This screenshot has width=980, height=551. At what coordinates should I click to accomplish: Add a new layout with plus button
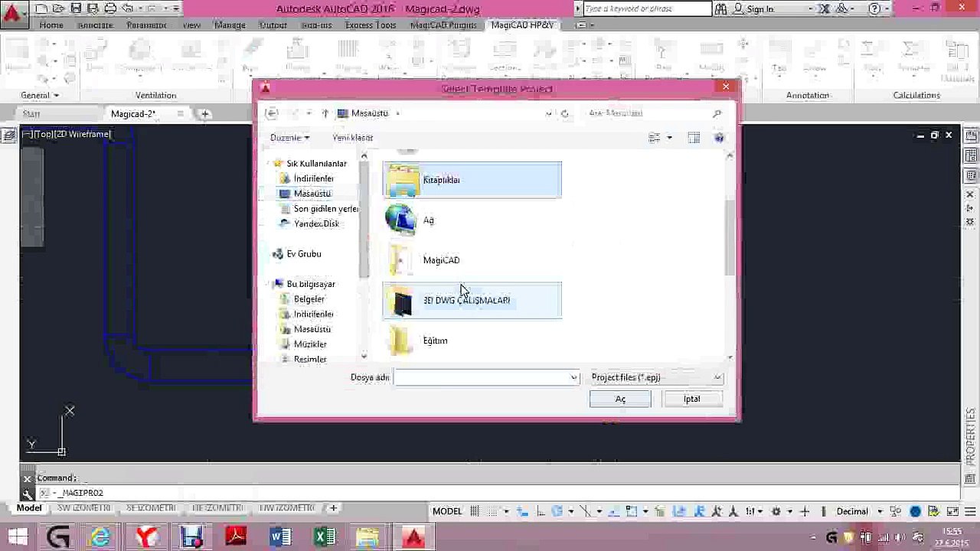tap(333, 508)
